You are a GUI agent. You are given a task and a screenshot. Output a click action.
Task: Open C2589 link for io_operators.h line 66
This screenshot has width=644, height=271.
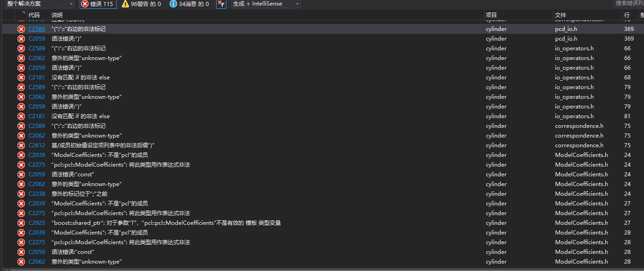(x=37, y=48)
